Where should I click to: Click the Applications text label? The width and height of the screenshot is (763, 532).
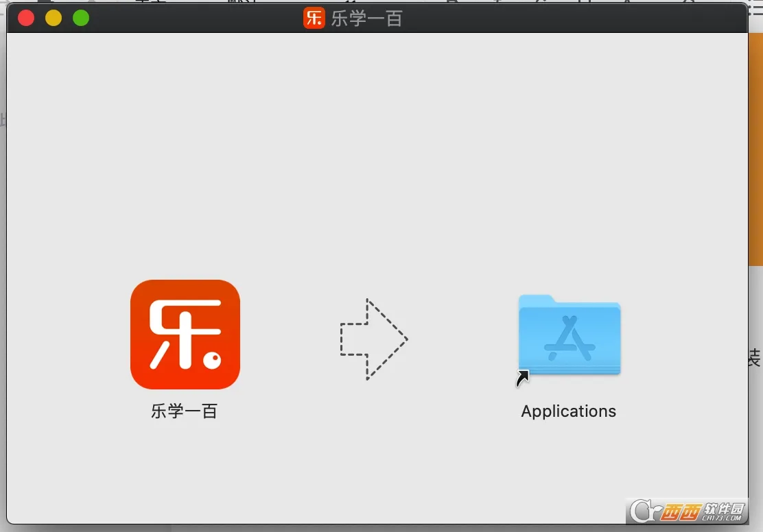pos(568,411)
